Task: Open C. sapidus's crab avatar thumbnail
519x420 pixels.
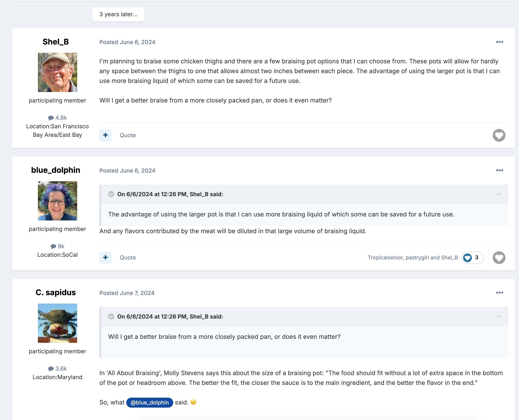Action: click(58, 323)
